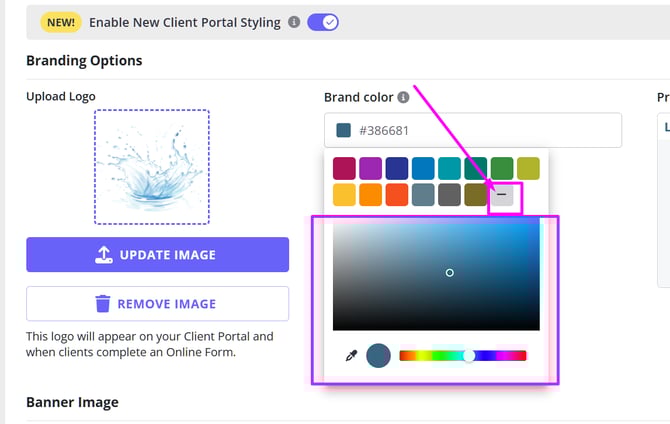The height and width of the screenshot is (424, 670).
Task: Click the trash icon on Remove Image
Action: [x=102, y=304]
